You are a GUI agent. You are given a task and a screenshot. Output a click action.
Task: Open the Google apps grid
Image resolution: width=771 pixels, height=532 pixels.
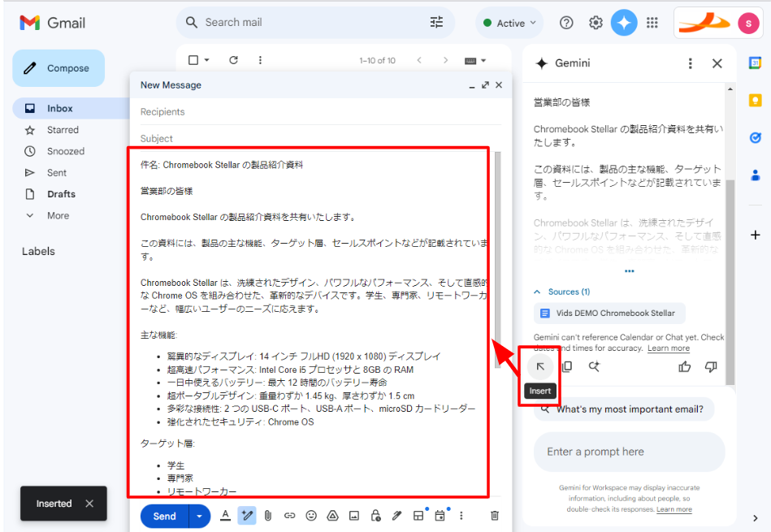click(652, 23)
